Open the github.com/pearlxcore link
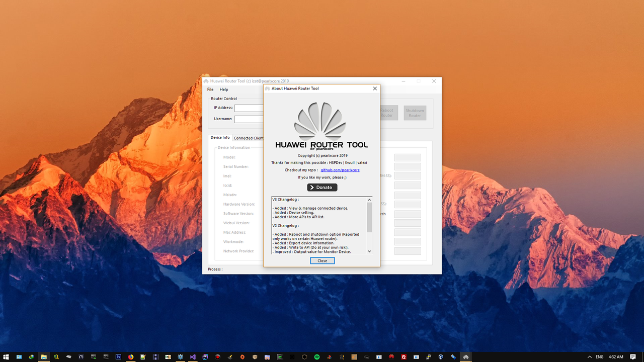The width and height of the screenshot is (644, 362). [340, 170]
